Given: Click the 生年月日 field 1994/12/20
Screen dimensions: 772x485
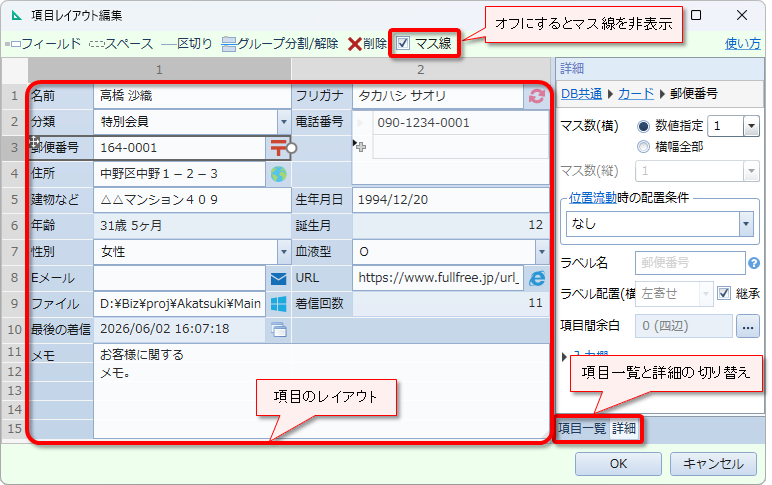Looking at the screenshot, I should (450, 199).
